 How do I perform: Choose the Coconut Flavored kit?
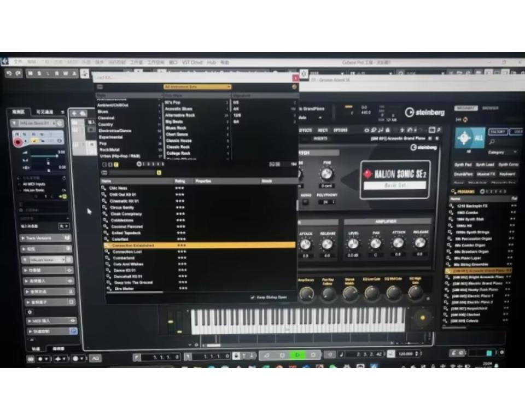(x=127, y=227)
